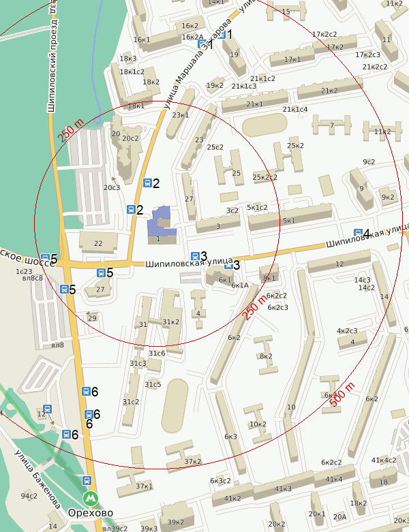Select the unnumbered bus stop icon near улица Баженова
Viewport: 409px width, 532px height.
point(46,405)
